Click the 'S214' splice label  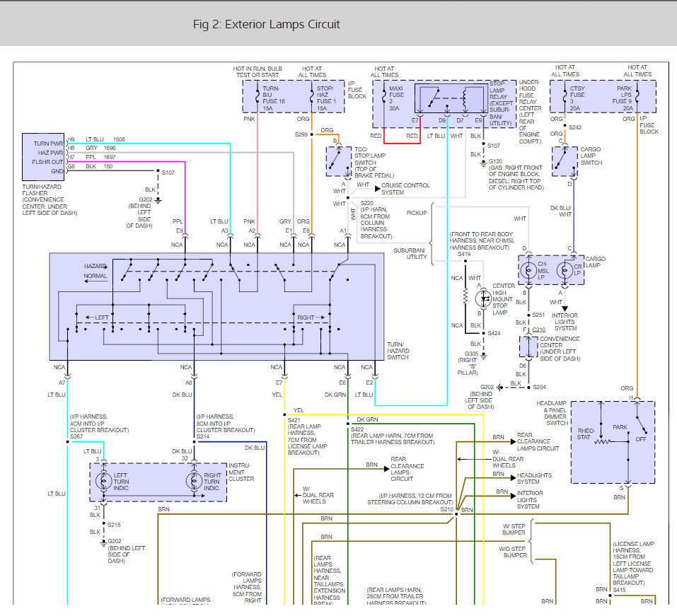203,436
